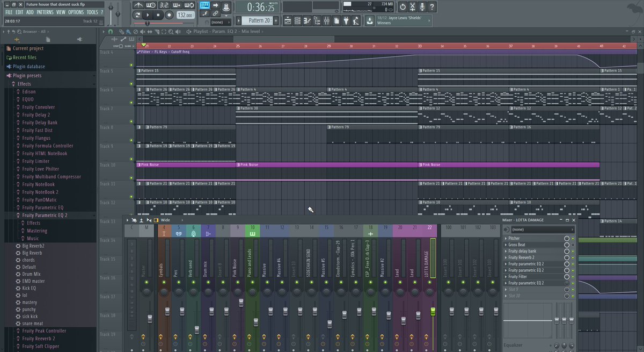Toggle the playlist snap magnet icon

[111, 32]
